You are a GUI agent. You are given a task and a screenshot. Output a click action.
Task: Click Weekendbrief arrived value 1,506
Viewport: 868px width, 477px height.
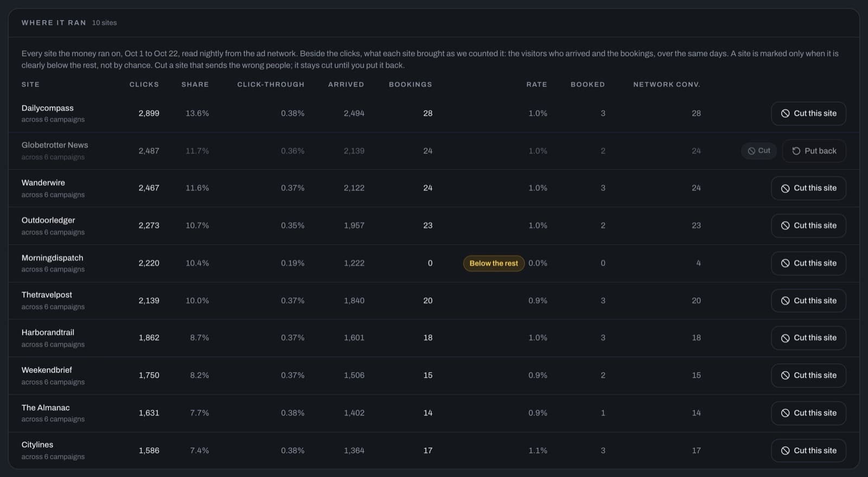(x=354, y=375)
